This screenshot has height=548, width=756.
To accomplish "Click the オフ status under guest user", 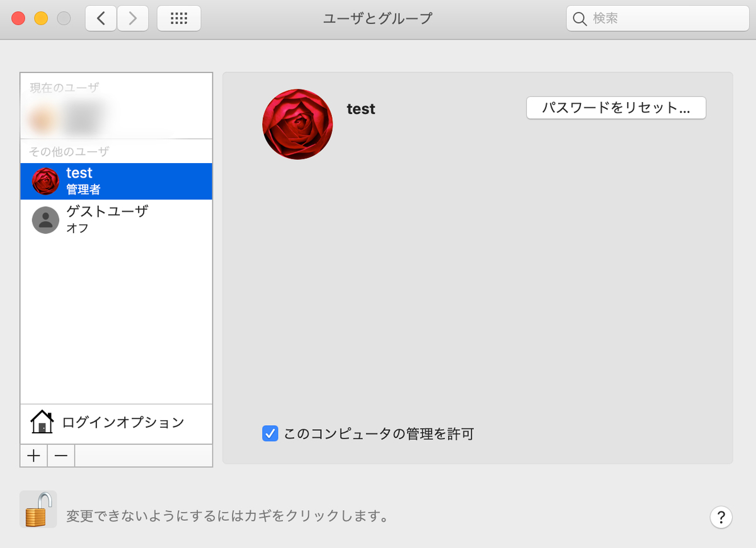I will 77,228.
